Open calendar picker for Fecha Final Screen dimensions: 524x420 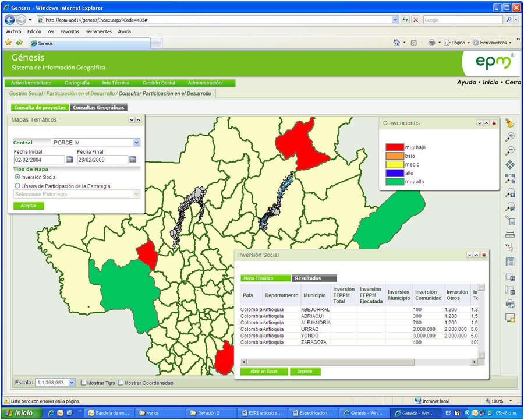click(x=133, y=160)
